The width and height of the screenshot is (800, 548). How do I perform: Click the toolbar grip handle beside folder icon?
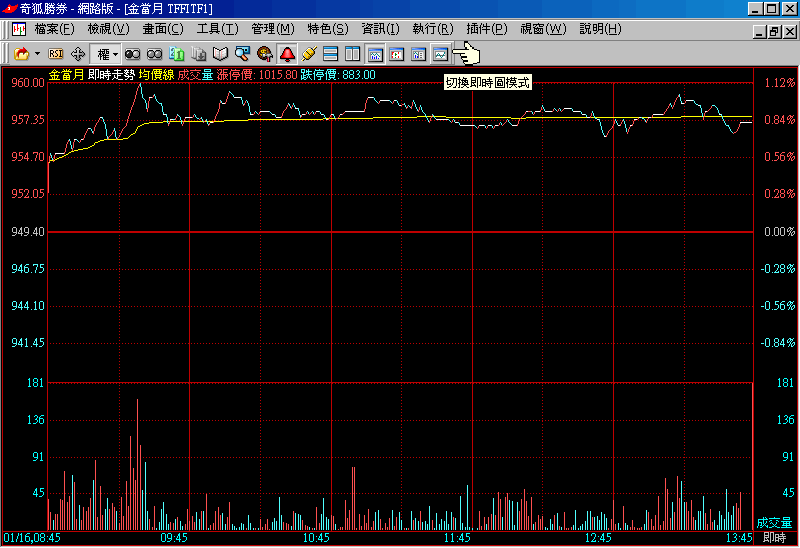[x=6, y=54]
